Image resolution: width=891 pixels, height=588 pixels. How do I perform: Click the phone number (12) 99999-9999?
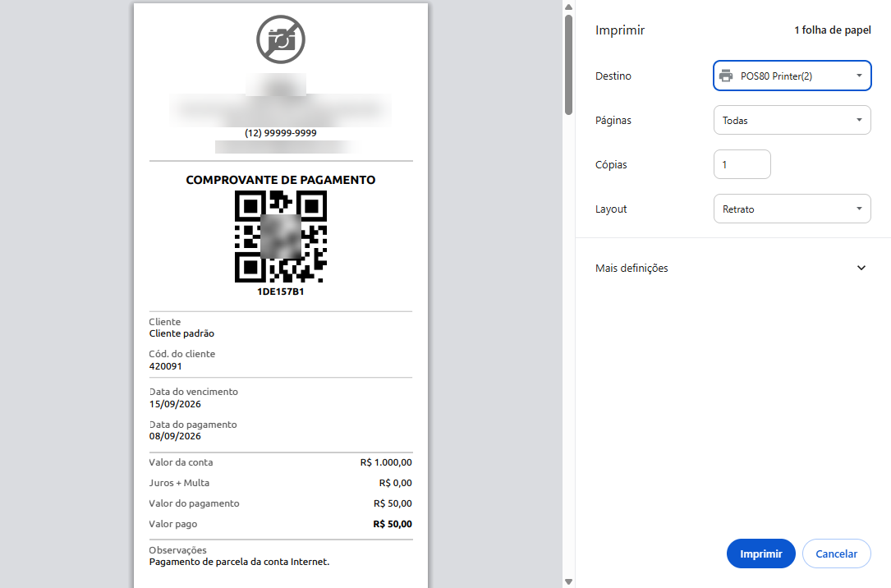click(x=281, y=133)
